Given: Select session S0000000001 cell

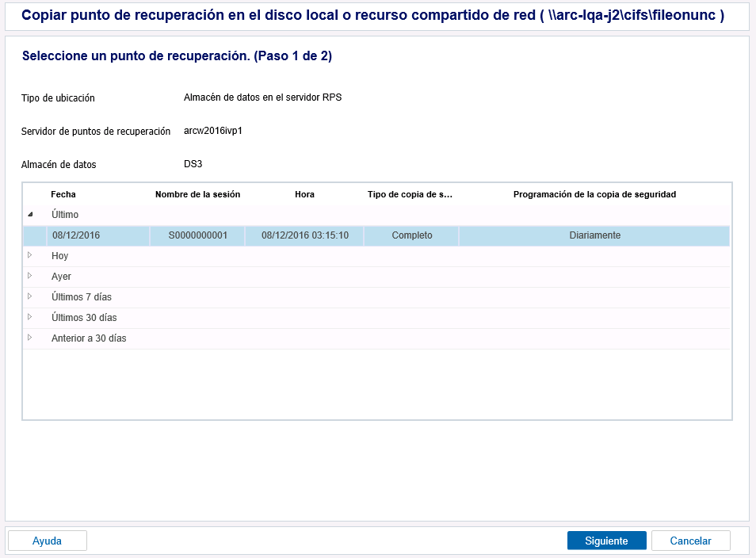Looking at the screenshot, I should [197, 235].
